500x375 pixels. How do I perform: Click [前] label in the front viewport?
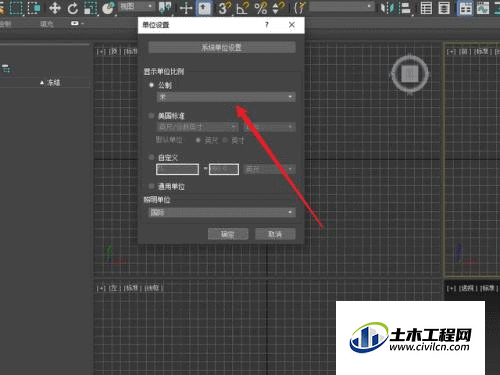pyautogui.click(x=464, y=51)
